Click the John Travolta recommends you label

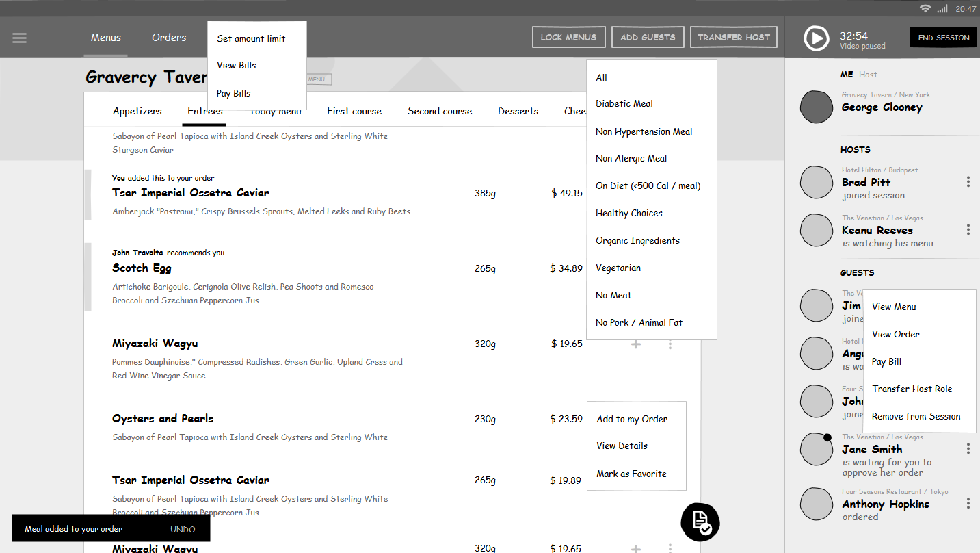168,253
